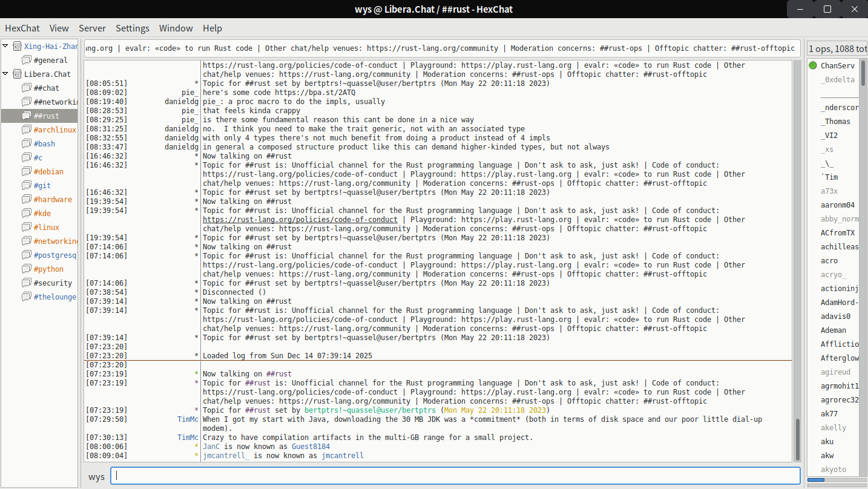The height and width of the screenshot is (489, 868).
Task: Click the channel icon beside #python
Action: click(27, 269)
